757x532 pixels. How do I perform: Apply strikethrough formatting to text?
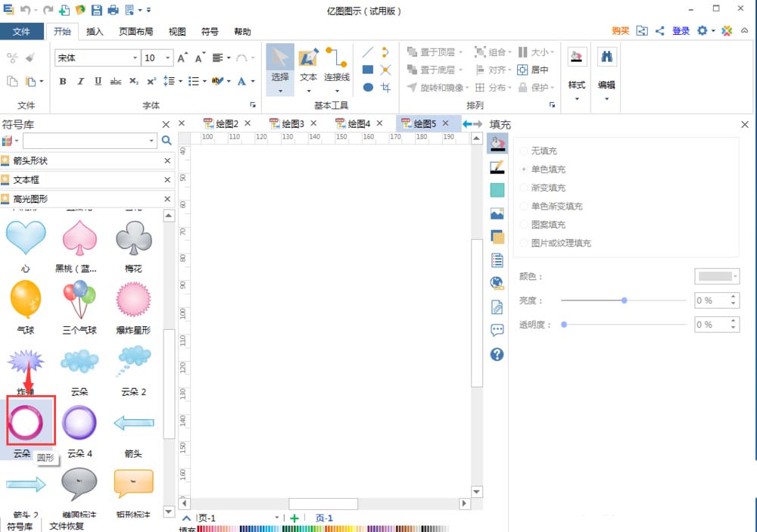coord(115,81)
